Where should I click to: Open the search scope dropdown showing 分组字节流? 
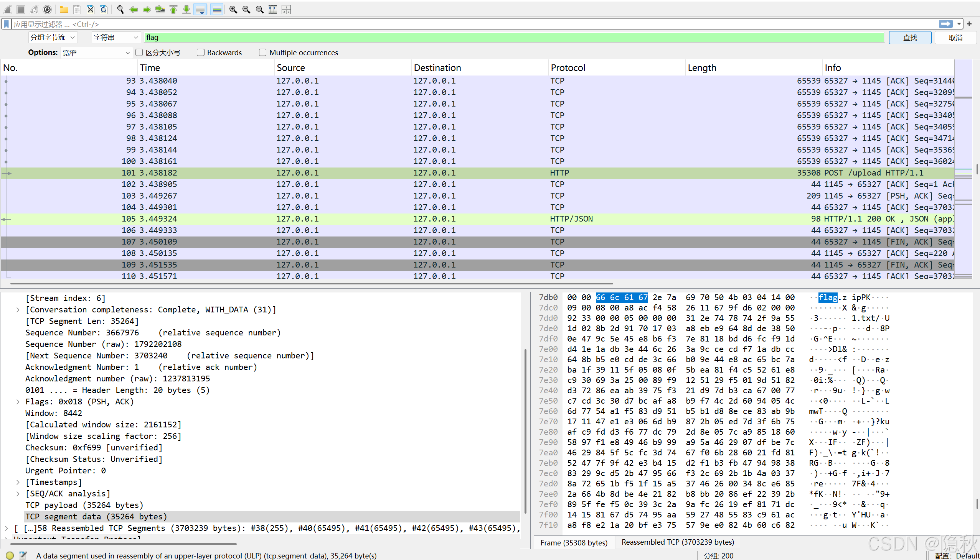(x=53, y=37)
